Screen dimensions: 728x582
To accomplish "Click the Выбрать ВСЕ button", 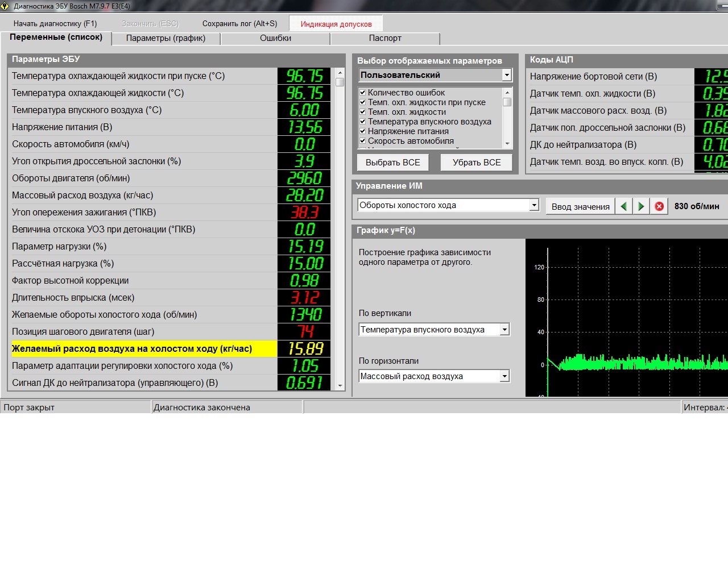I will [x=392, y=163].
